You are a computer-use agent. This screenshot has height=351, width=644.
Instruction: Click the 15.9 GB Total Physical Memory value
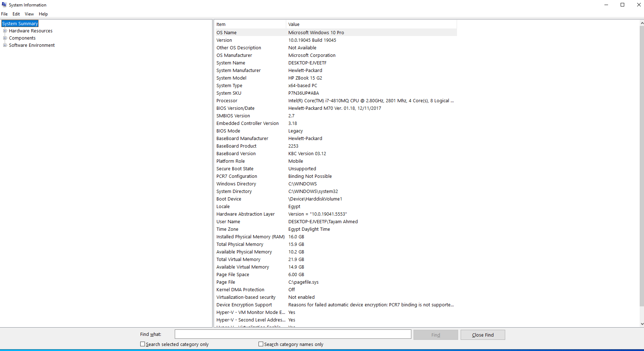coord(296,244)
